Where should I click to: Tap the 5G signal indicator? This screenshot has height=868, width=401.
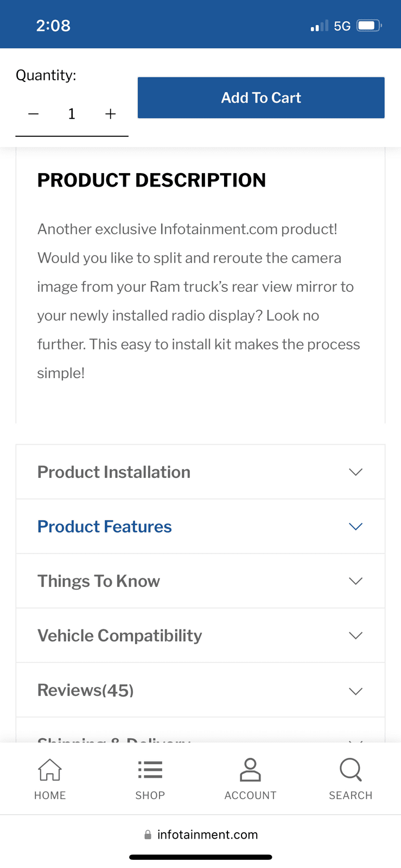(342, 25)
